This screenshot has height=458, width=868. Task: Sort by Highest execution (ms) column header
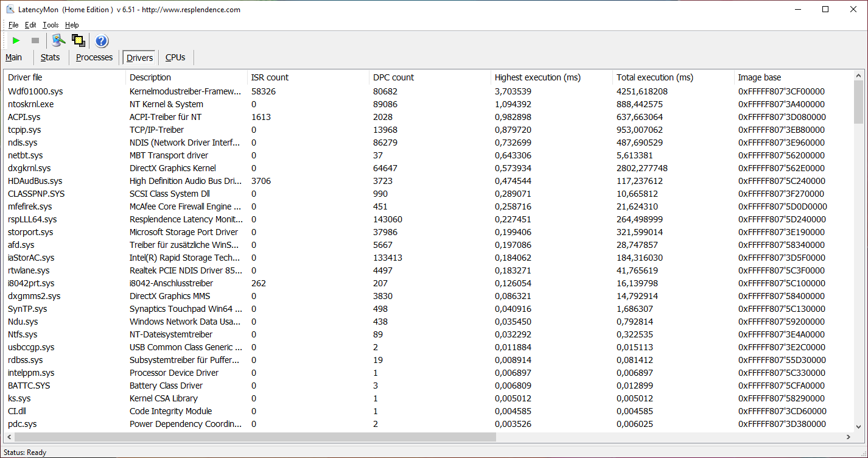pos(551,77)
